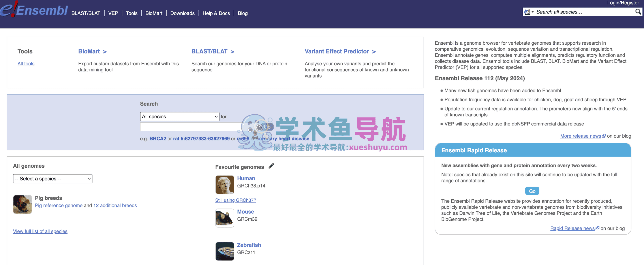The width and height of the screenshot is (644, 265).
Task: Click the Zebrafish genome thumbnail image
Action: [225, 251]
